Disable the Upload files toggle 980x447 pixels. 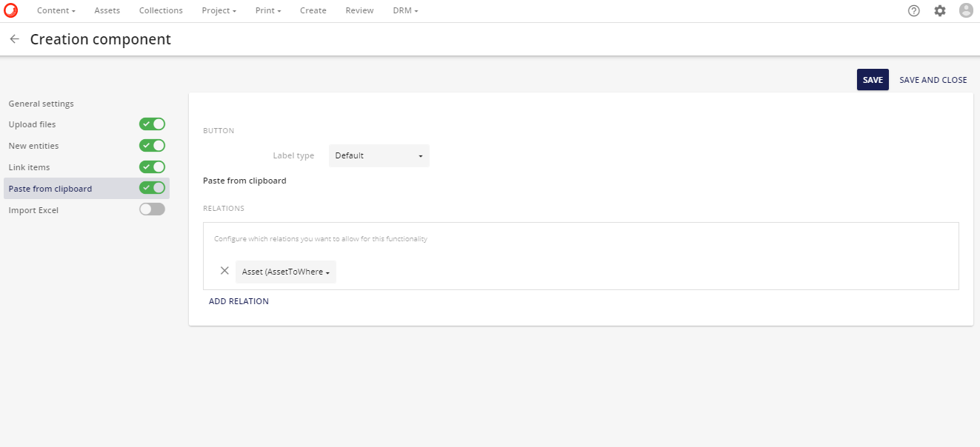pos(152,124)
